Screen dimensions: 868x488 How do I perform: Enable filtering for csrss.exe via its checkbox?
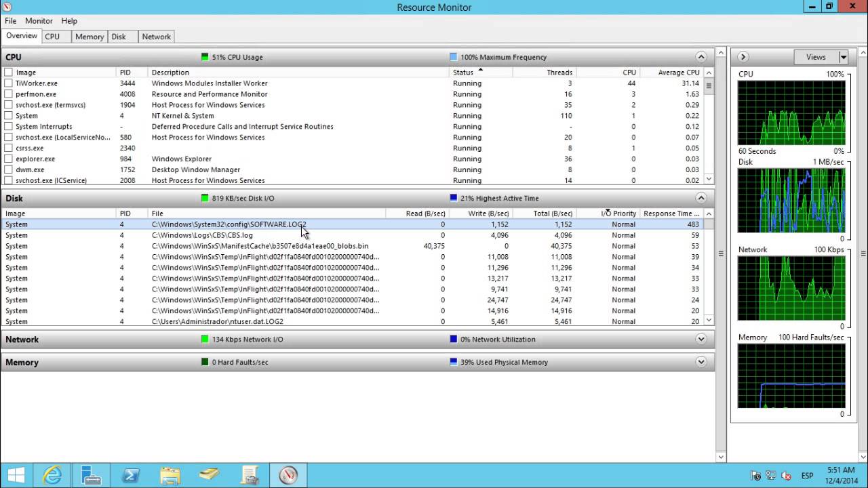click(8, 148)
